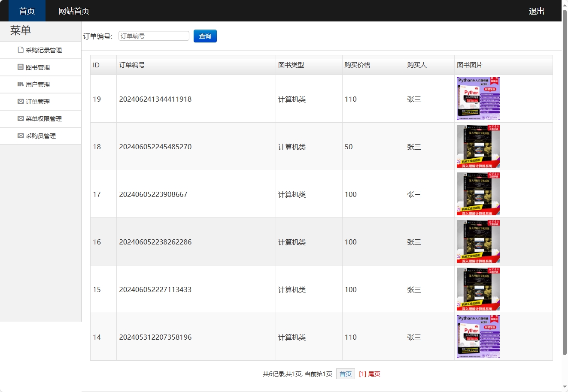
Task: Select page [1] in the pagination
Action: coord(363,374)
